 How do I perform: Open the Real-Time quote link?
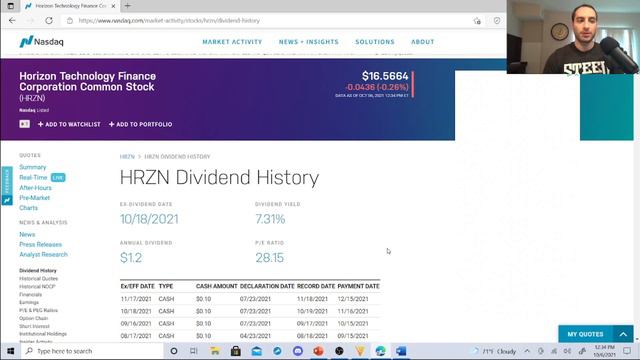33,177
